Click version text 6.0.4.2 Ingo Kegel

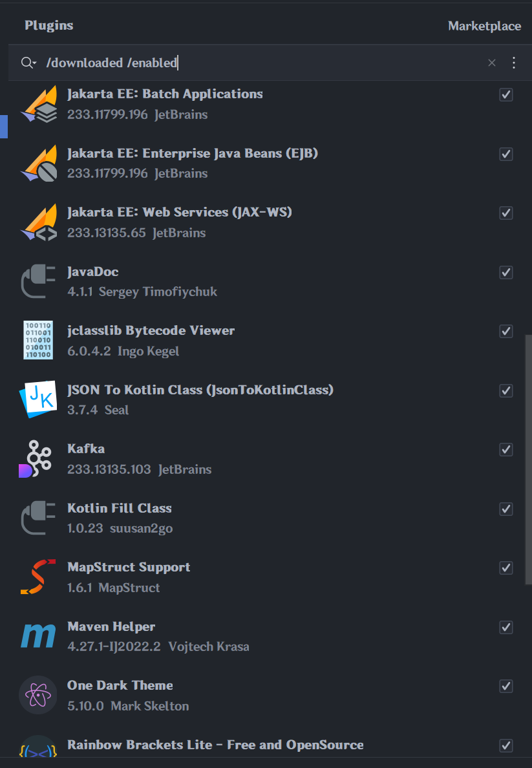(123, 351)
